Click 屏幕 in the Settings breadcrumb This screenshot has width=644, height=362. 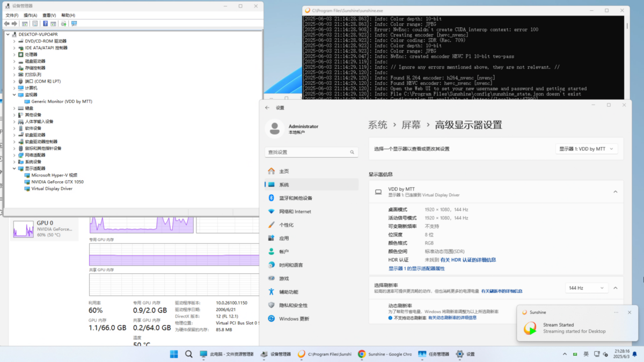(x=411, y=125)
